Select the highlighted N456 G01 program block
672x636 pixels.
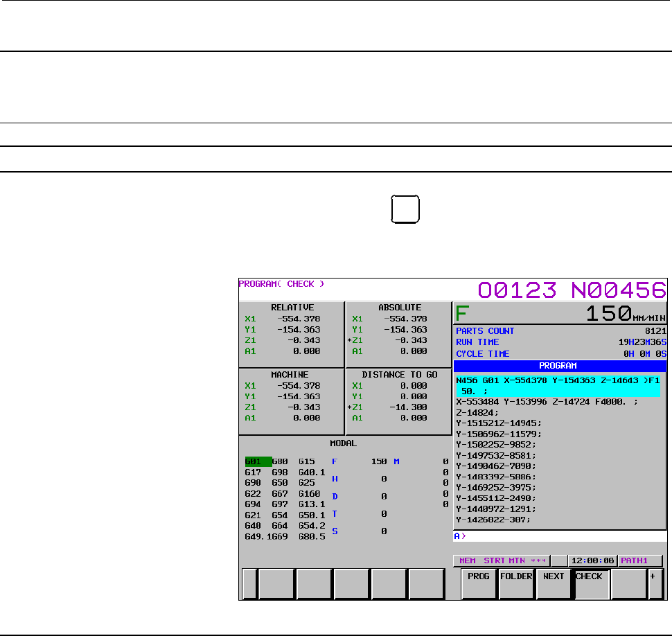(558, 386)
